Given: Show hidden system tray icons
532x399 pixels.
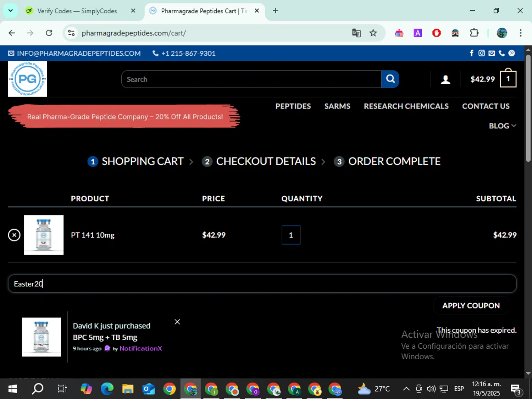Looking at the screenshot, I should click(406, 389).
